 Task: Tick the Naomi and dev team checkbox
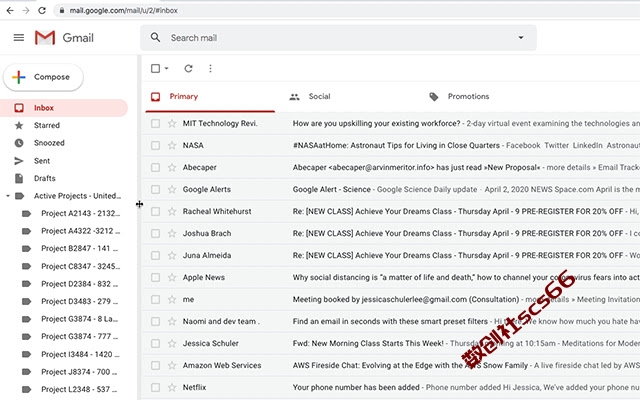pos(156,322)
